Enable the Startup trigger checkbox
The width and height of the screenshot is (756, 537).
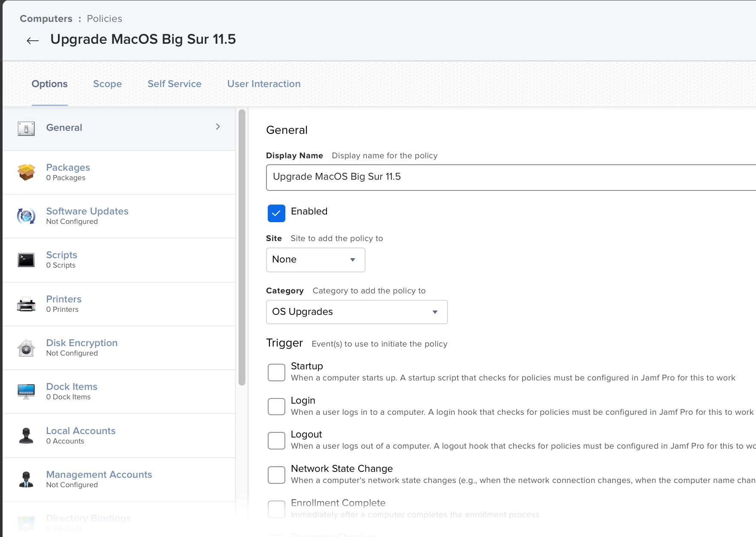276,372
